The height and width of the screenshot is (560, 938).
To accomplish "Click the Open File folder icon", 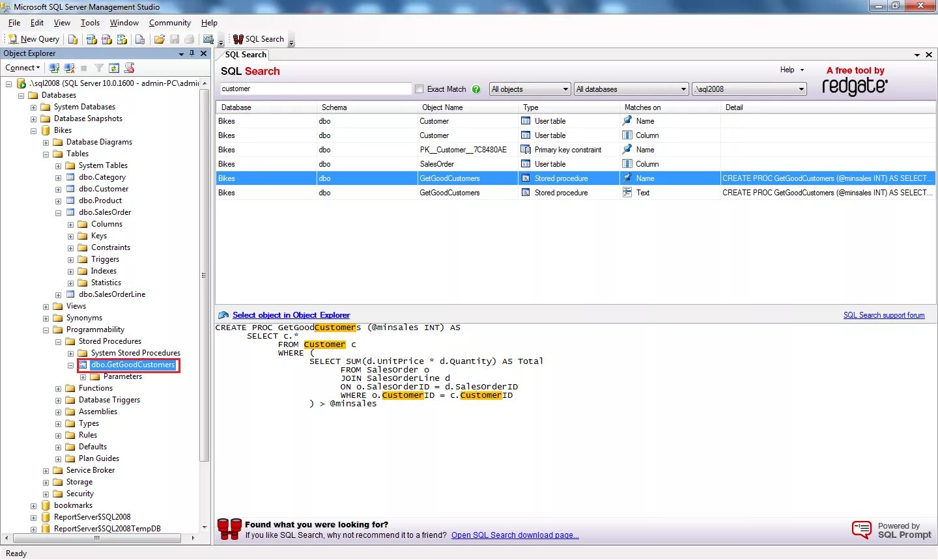I will tap(159, 39).
